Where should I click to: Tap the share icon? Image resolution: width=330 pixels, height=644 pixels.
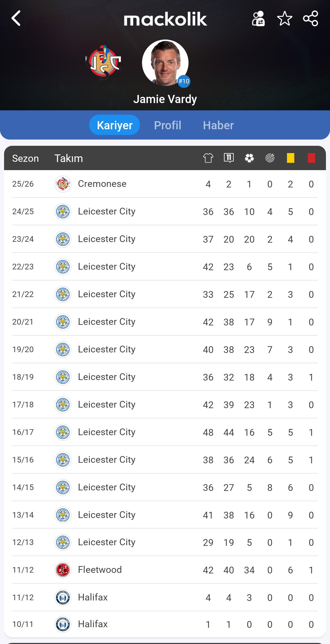click(x=311, y=18)
